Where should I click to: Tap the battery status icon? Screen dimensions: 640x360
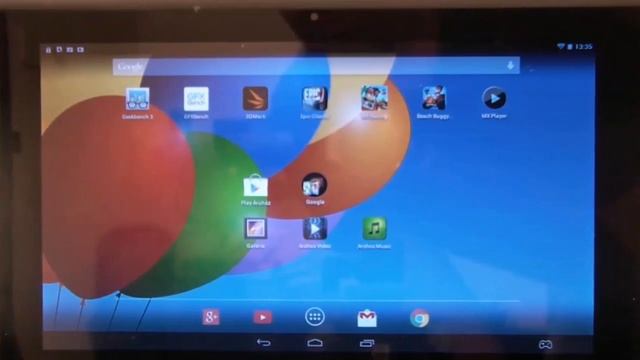570,47
